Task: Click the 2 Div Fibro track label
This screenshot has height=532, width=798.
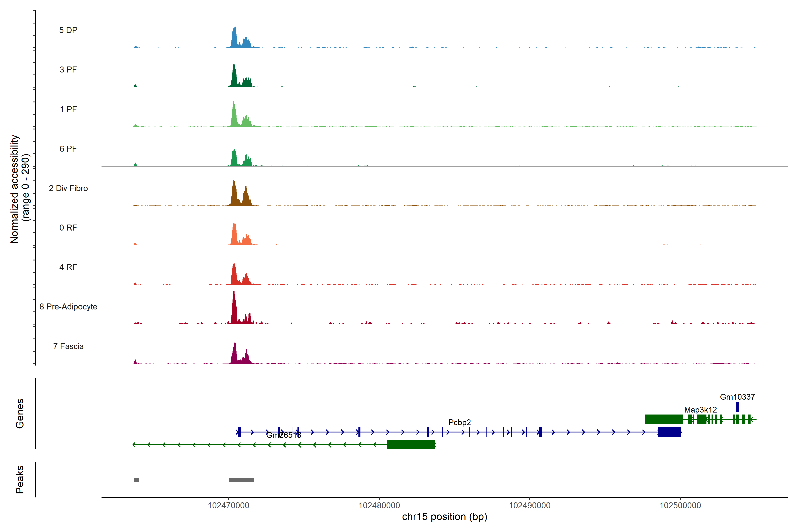Action: click(x=68, y=188)
